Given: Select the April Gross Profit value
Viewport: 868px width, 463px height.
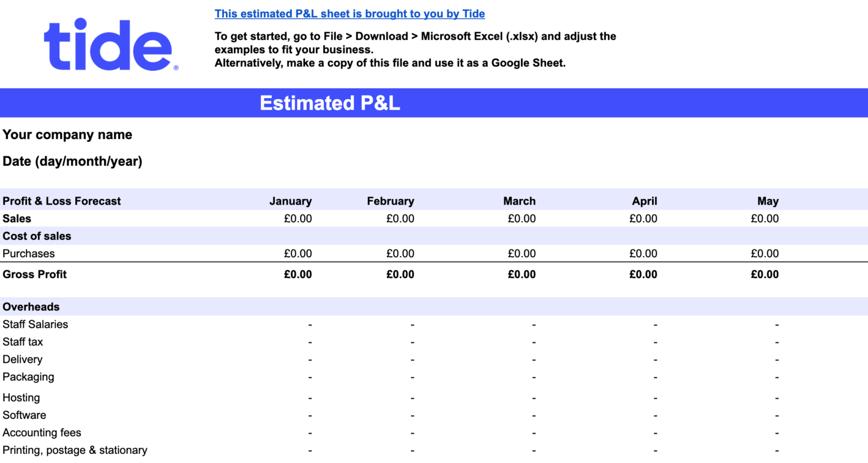Looking at the screenshot, I should pyautogui.click(x=643, y=275).
